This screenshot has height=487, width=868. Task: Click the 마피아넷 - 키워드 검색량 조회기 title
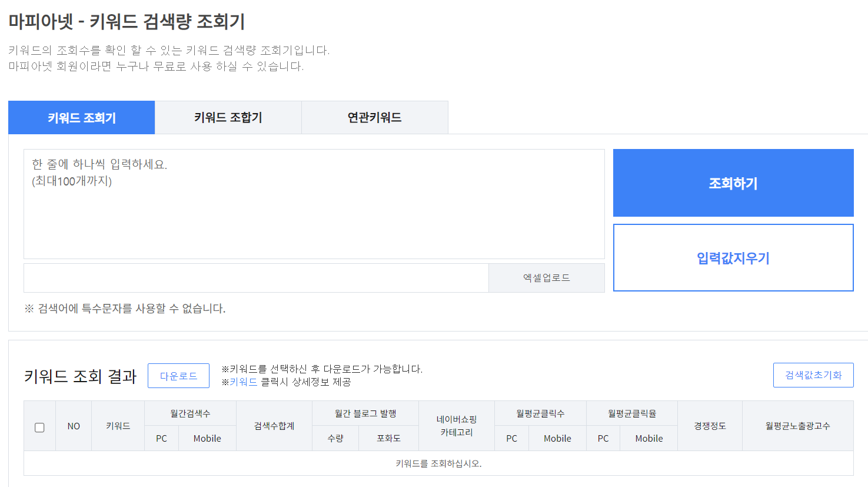tap(127, 22)
